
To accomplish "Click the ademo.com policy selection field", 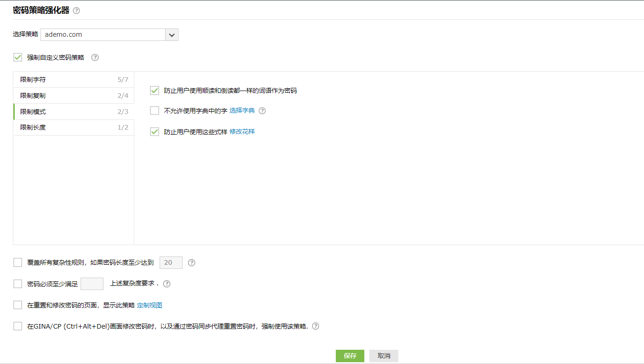I will [x=103, y=34].
